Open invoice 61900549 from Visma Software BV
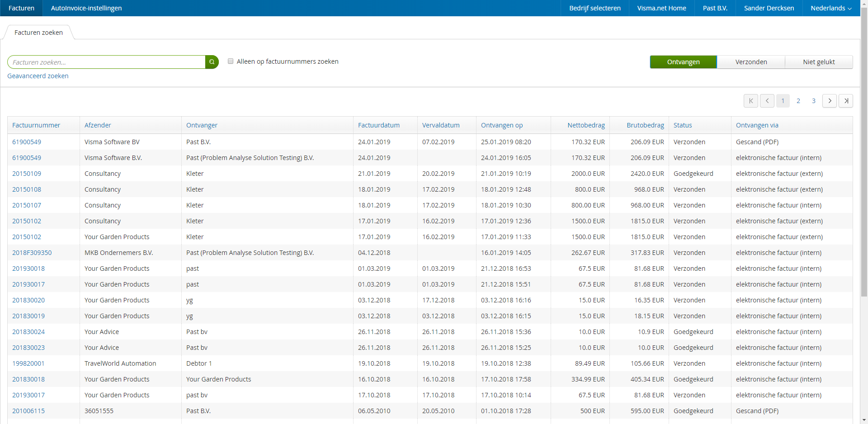Screen dimensions: 868x424 click(27, 142)
